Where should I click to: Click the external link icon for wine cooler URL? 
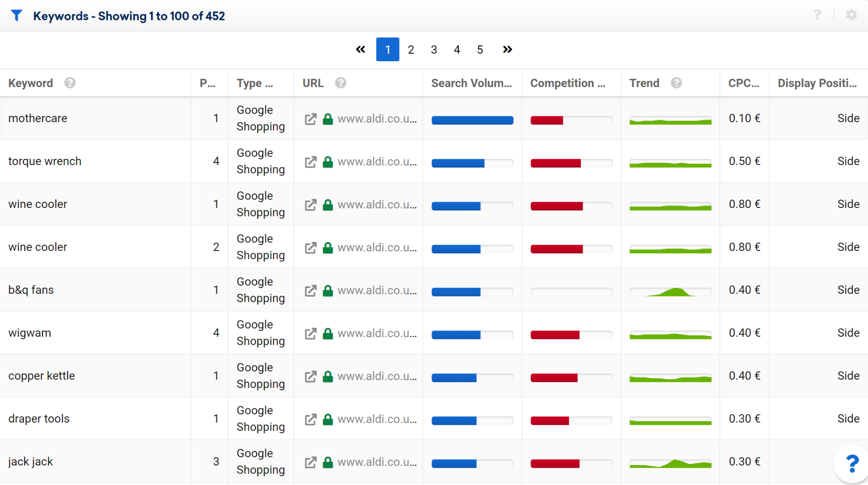click(x=310, y=204)
